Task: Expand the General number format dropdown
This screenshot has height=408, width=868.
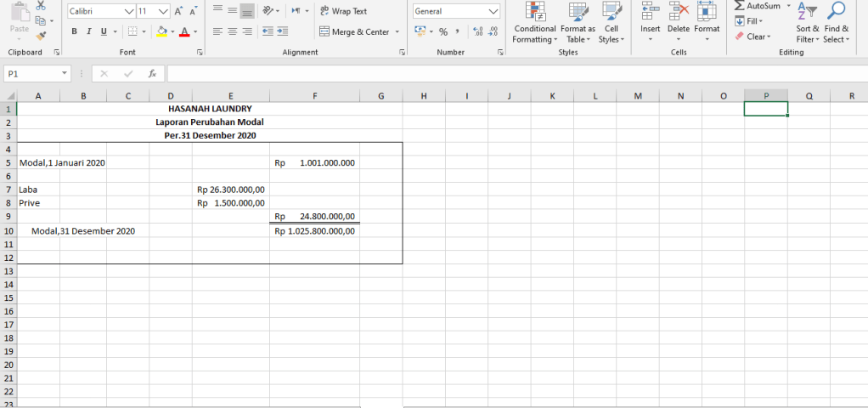Action: [x=493, y=12]
